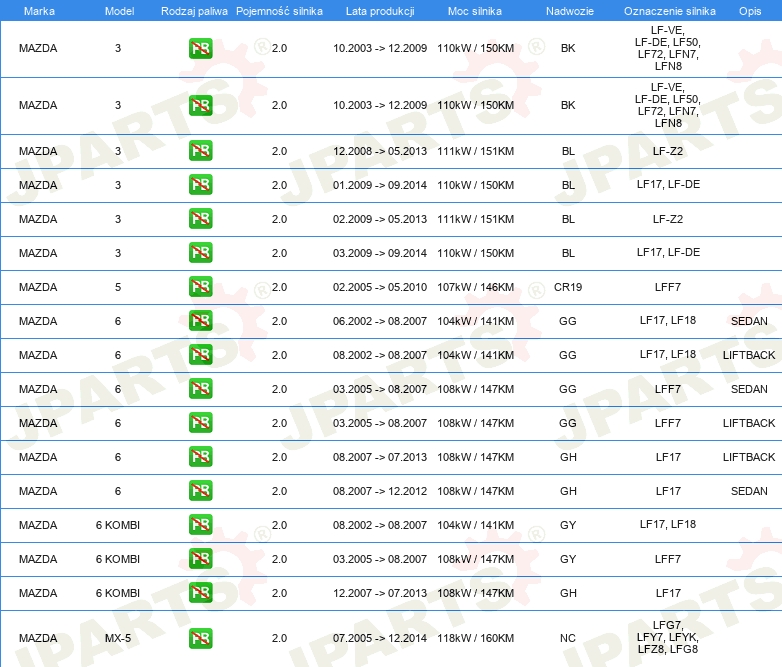Click fuel icon in Mazda 6 06.2002 sedan row
Viewport: 782px width, 667px height.
click(200, 321)
